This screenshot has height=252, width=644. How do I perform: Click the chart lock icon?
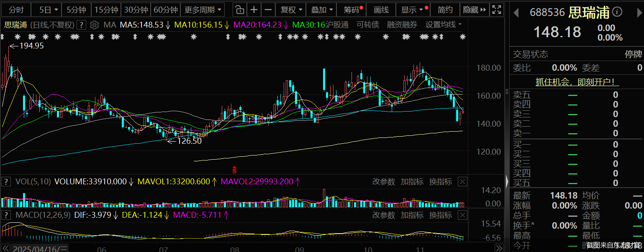pyautogui.click(x=239, y=10)
